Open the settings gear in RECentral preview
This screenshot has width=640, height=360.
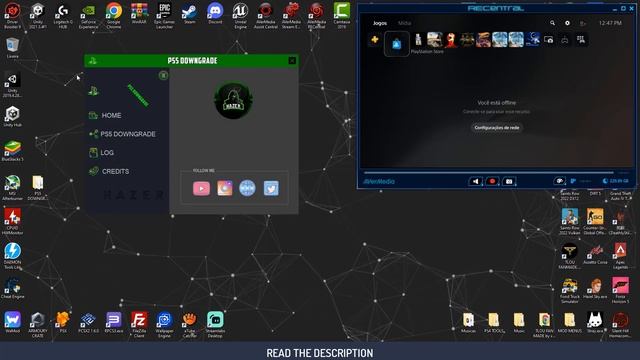click(567, 23)
